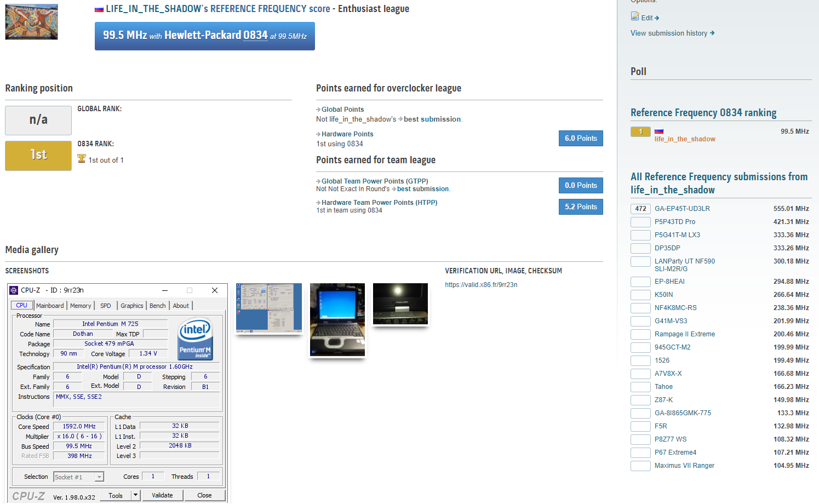The height and width of the screenshot is (504, 819).
Task: Open the NF4K8MC-RS submission
Action: (x=675, y=308)
